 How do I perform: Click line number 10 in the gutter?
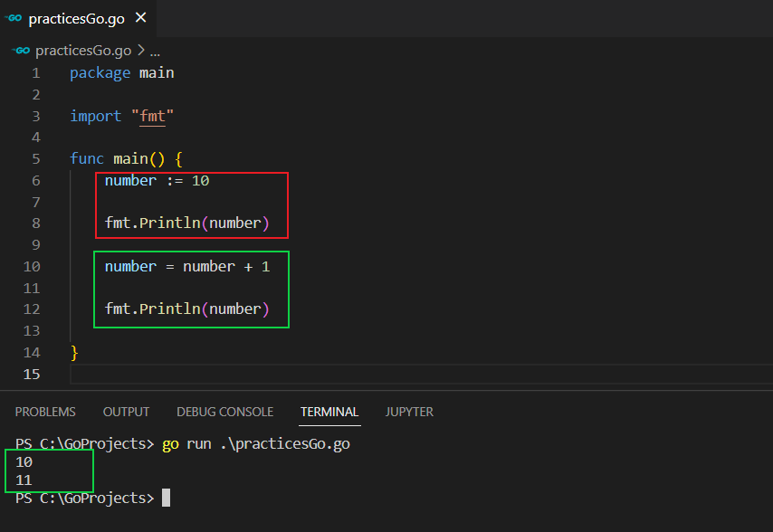[x=33, y=266]
